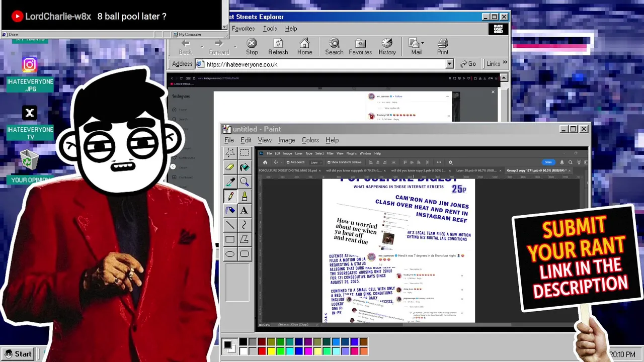Select the Rectangle shape tool

point(230,239)
